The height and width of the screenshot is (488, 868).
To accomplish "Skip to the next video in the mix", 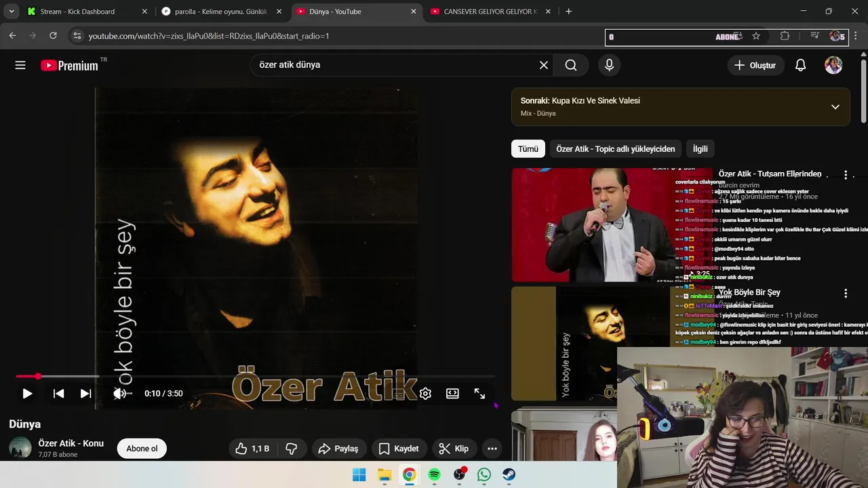I will click(x=85, y=393).
